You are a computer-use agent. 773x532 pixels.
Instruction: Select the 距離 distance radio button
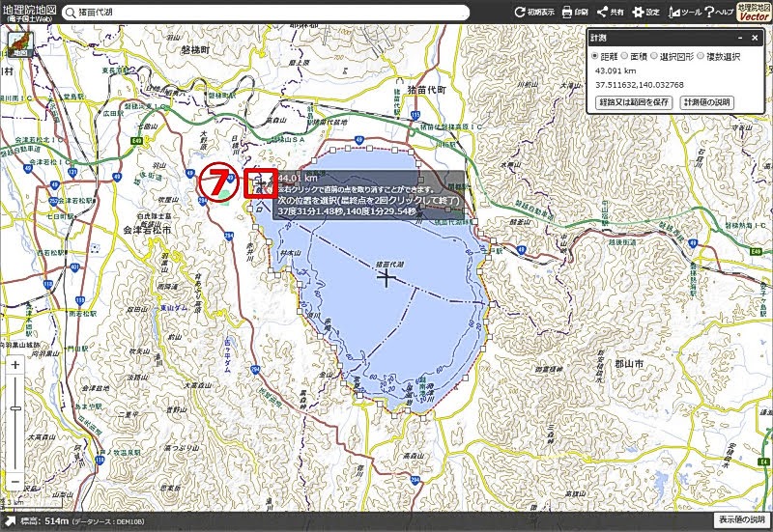(594, 56)
